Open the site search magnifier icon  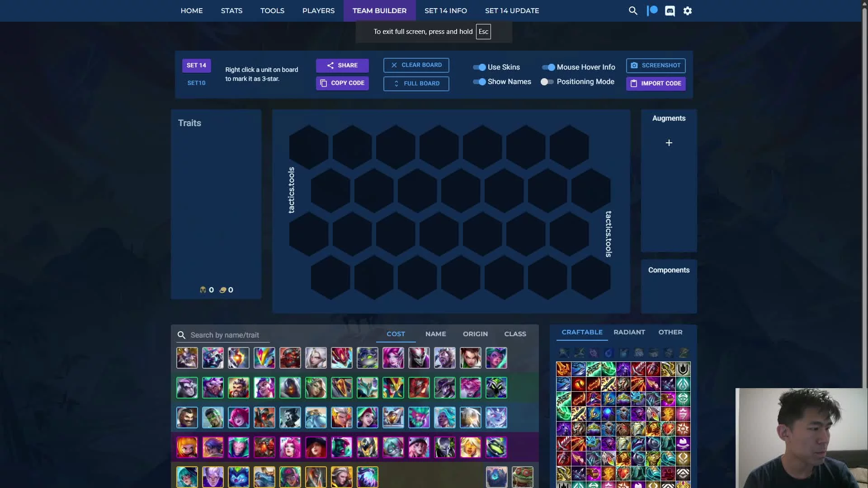tap(633, 11)
